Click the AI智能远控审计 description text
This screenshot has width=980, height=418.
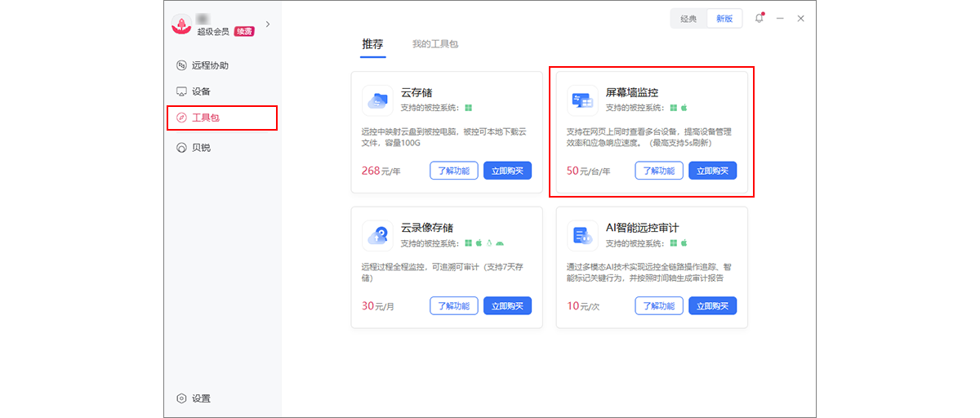click(649, 273)
